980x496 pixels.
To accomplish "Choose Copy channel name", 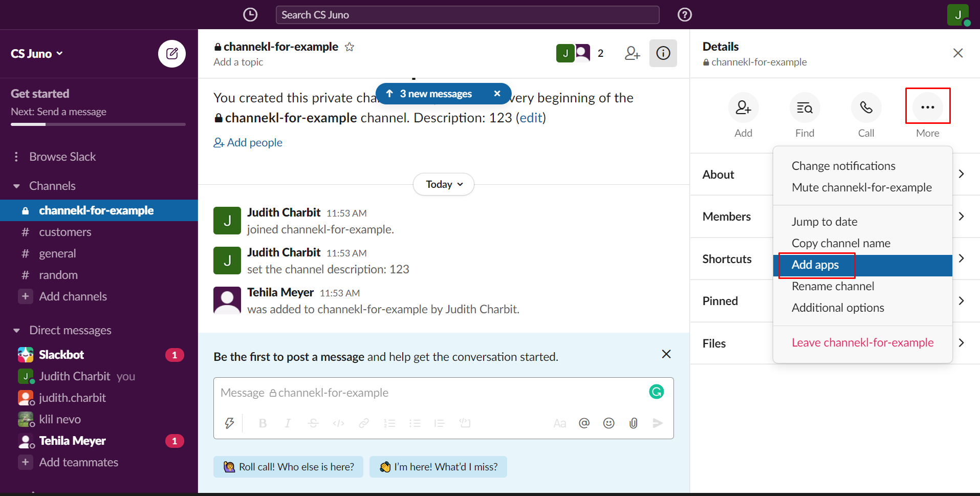I will click(862, 243).
